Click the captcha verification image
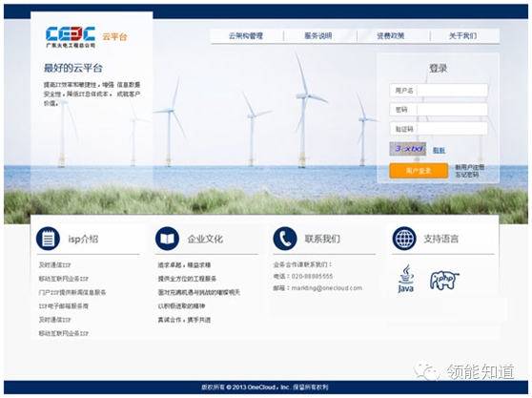 (408, 149)
